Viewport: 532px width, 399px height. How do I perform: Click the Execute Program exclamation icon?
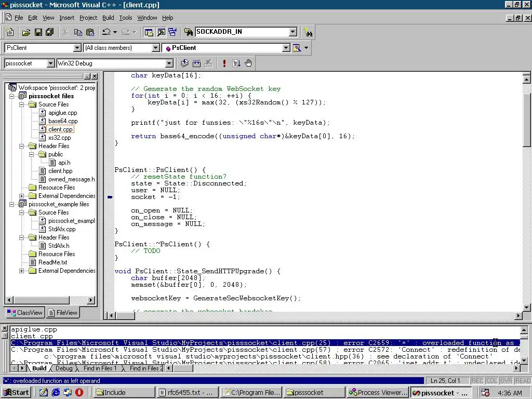(x=224, y=63)
